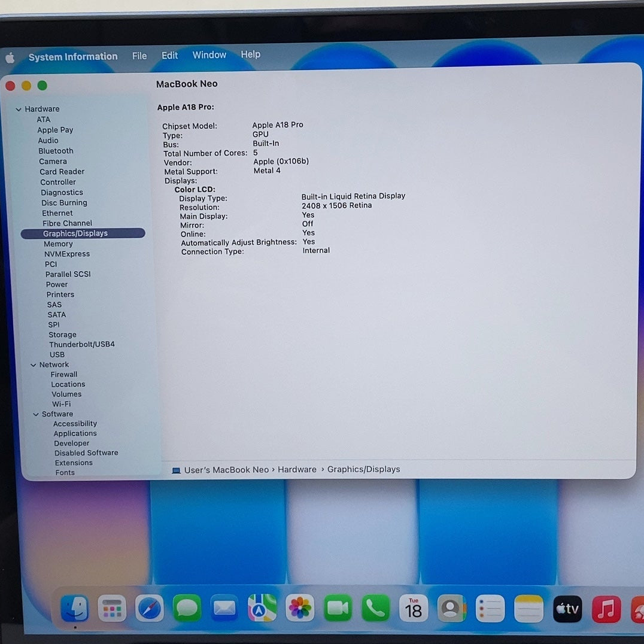
Task: Select Memory in sidebar
Action: point(58,244)
